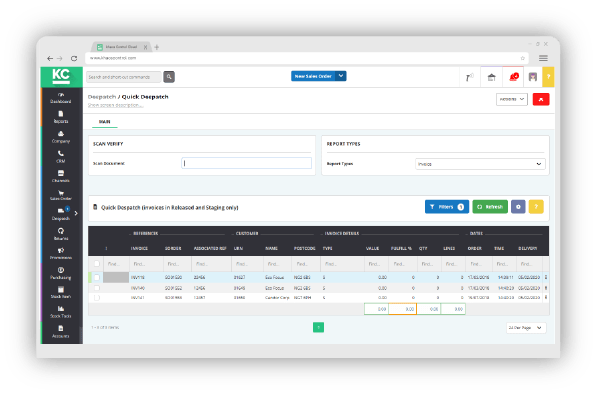This screenshot has height=394, width=597.
Task: Click the Despatch breadcrumb link
Action: pyautogui.click(x=102, y=97)
